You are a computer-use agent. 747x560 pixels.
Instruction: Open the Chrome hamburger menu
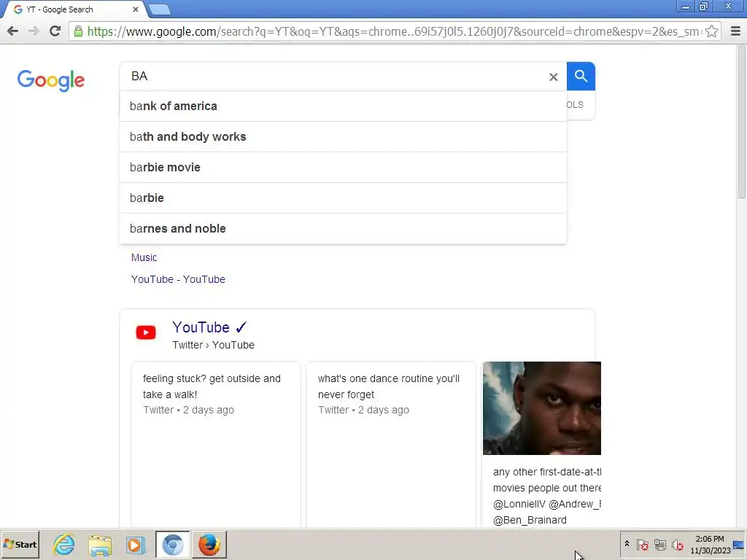[x=735, y=31]
